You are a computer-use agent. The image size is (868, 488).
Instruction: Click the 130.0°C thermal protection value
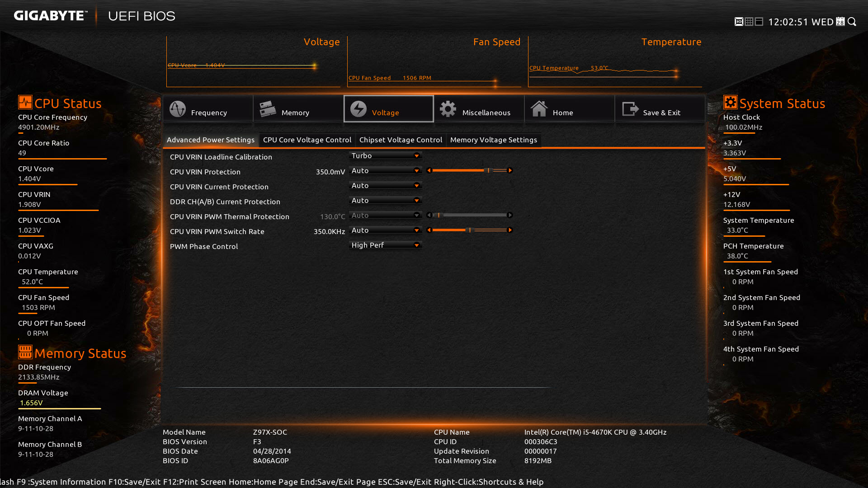[x=332, y=216]
